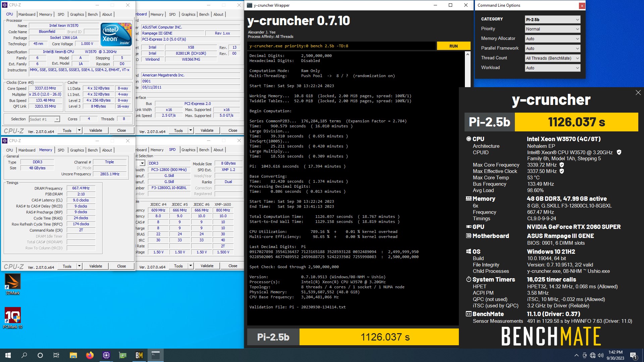Open Graphics tab in CPU-Z Memory window
This screenshot has width=644, height=362.
[77, 150]
